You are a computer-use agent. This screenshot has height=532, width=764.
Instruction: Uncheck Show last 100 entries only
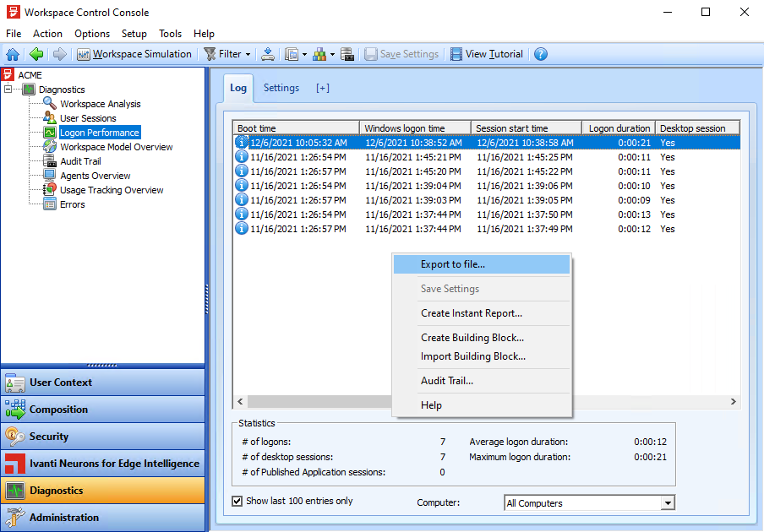[x=237, y=501]
